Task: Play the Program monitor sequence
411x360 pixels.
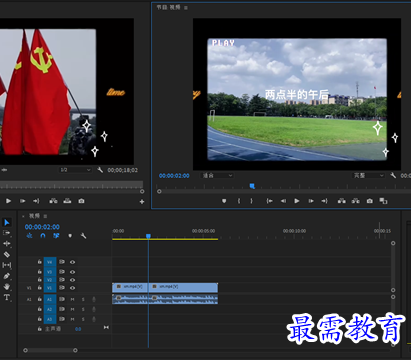Action: click(x=296, y=201)
